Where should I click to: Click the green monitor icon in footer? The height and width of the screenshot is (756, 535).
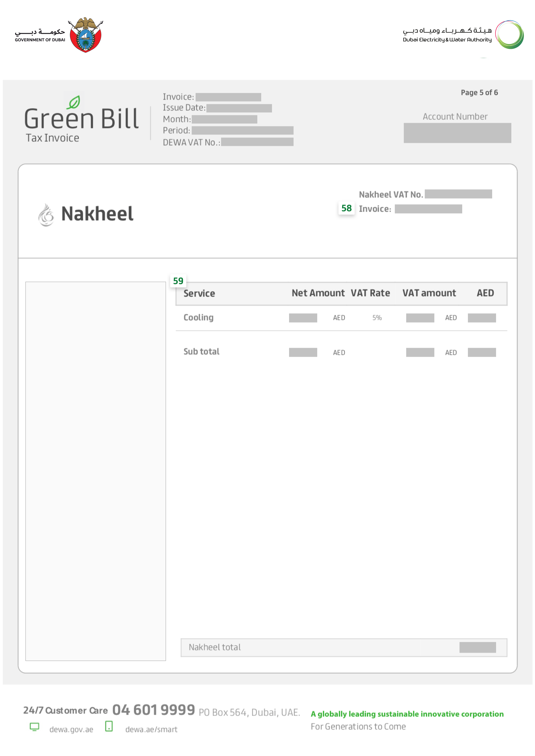(34, 726)
